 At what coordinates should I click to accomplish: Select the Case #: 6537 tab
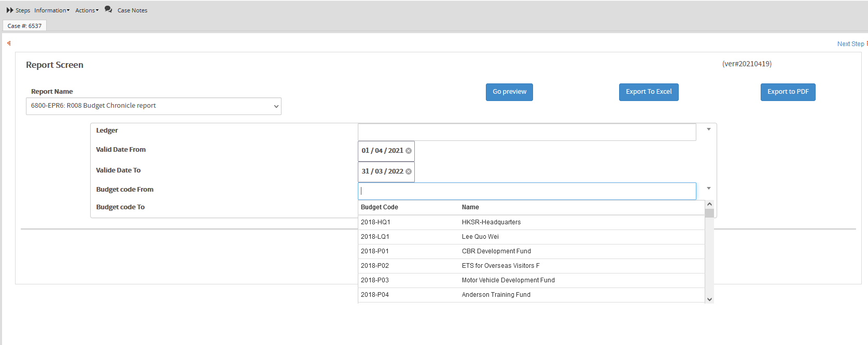click(24, 26)
